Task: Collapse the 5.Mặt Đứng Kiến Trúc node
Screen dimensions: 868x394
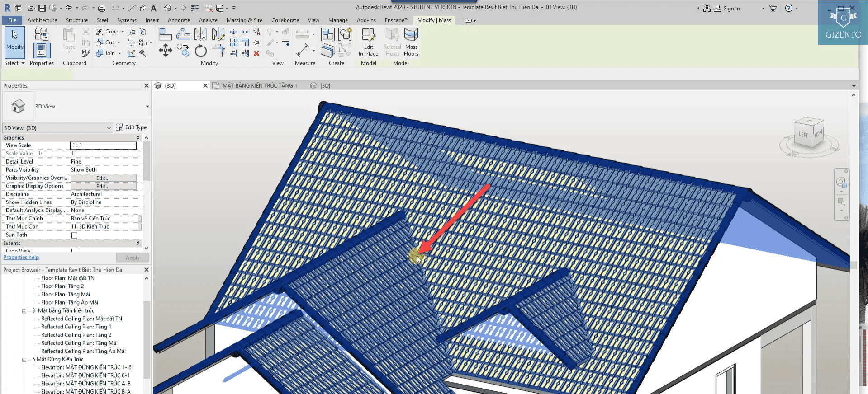Action: coord(24,360)
